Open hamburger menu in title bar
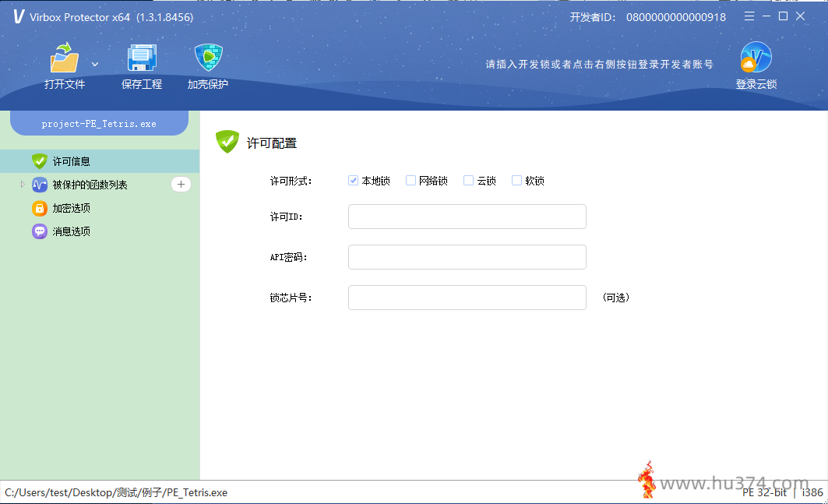The width and height of the screenshot is (828, 504). click(x=749, y=16)
